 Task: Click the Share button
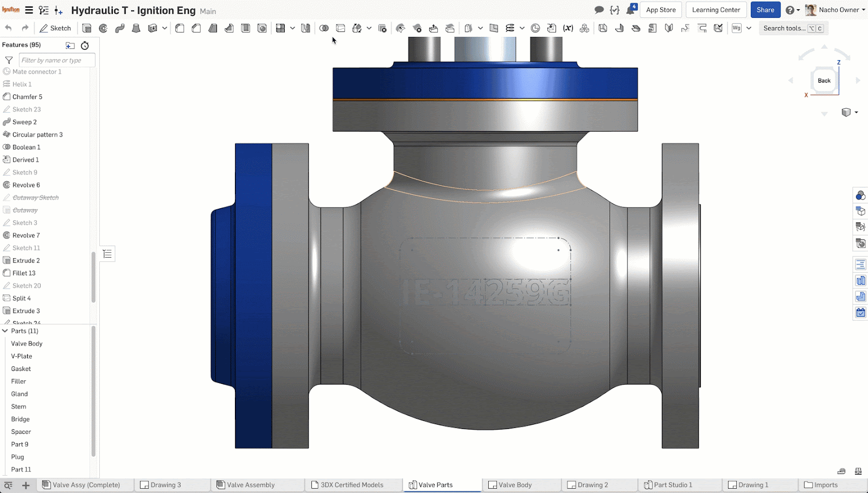tap(765, 10)
